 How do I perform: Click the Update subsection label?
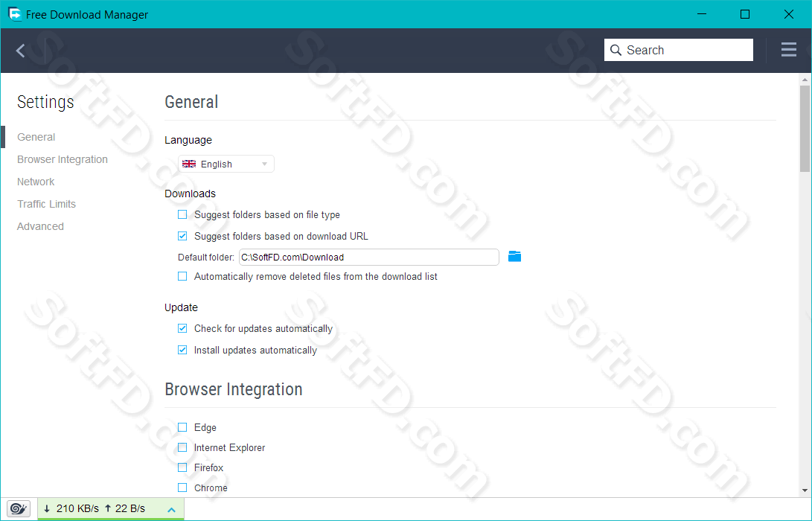[x=182, y=307]
